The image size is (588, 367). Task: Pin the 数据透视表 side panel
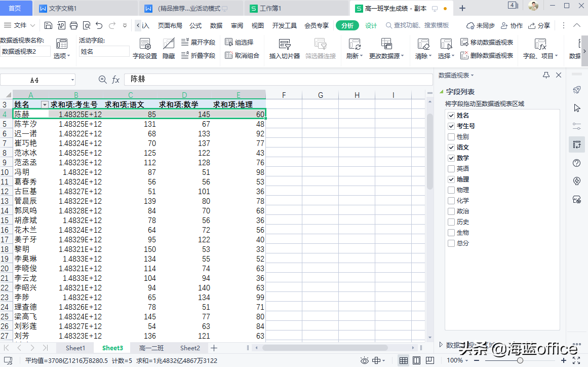coord(546,75)
